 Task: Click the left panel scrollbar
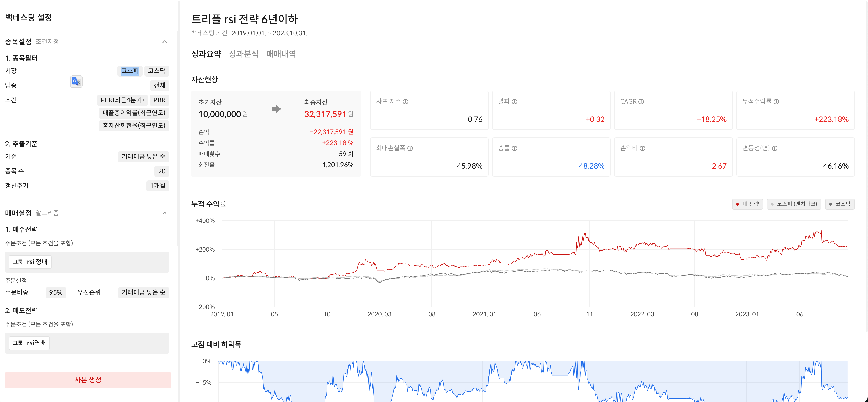[x=177, y=138]
